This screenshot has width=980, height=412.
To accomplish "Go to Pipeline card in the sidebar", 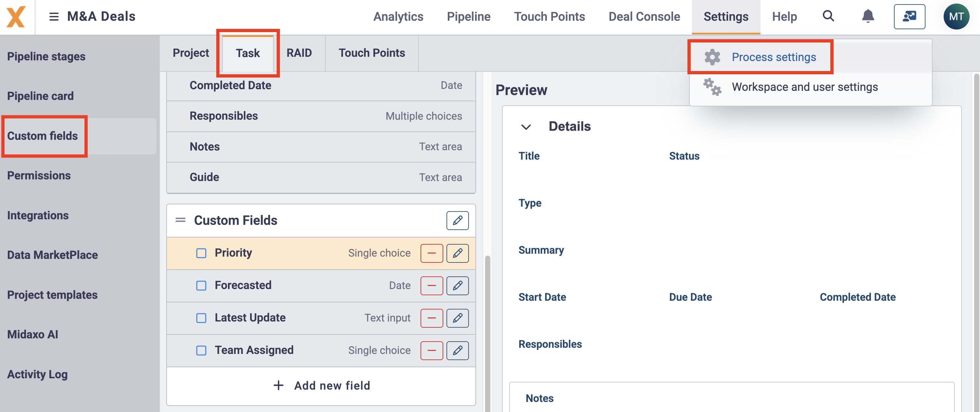I will [40, 96].
